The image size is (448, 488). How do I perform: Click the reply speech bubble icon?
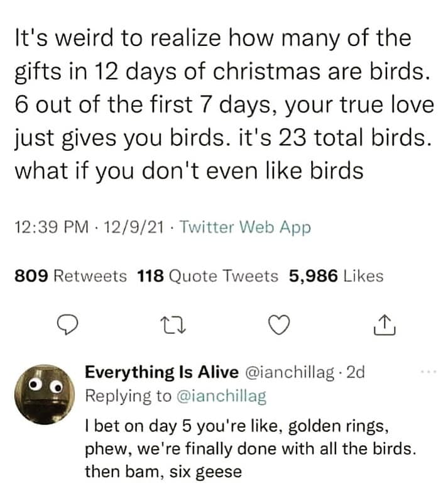pyautogui.click(x=67, y=325)
